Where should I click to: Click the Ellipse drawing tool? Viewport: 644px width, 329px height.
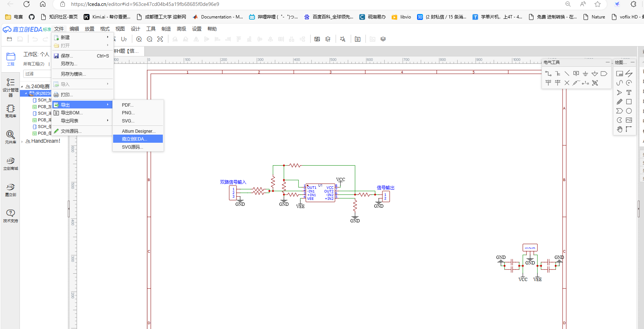click(629, 111)
